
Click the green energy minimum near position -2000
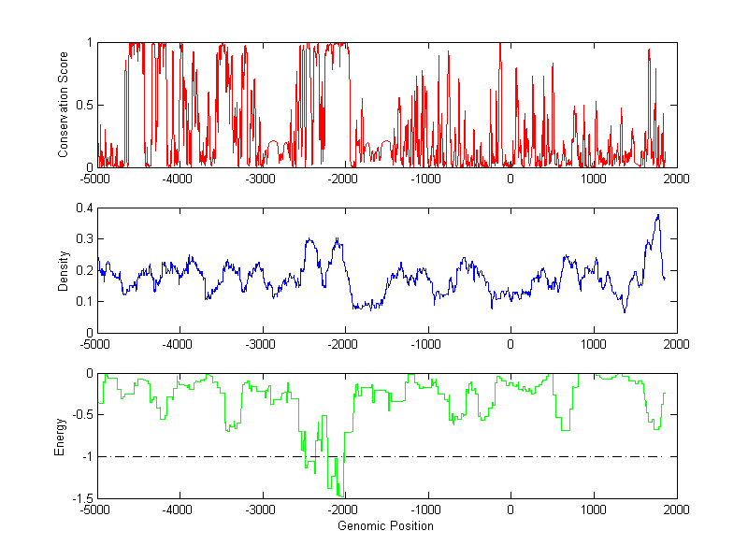tap(342, 493)
